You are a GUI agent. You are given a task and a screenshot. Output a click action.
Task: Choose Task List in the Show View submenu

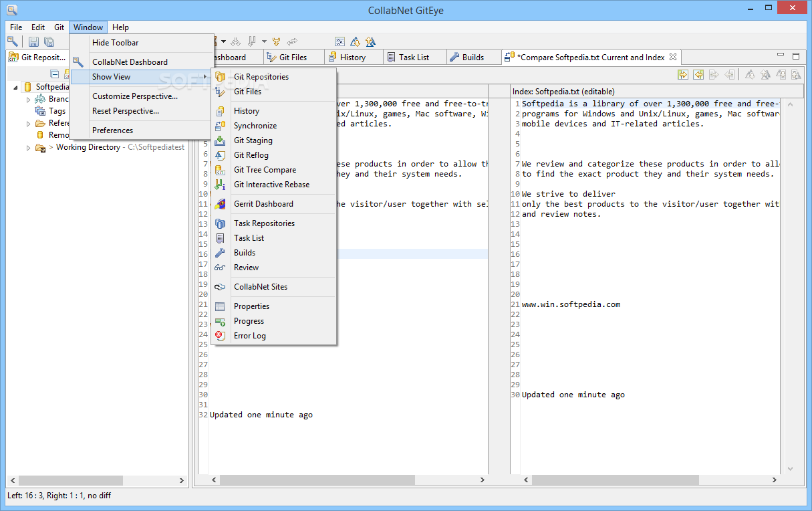[x=274, y=238]
